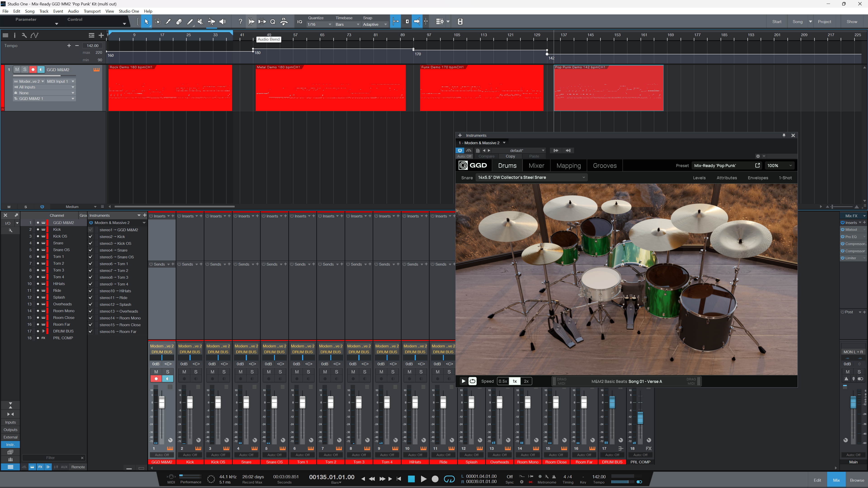Enable stereo1 → GGD M&M2 checkbox
The image size is (868, 488).
pyautogui.click(x=90, y=230)
